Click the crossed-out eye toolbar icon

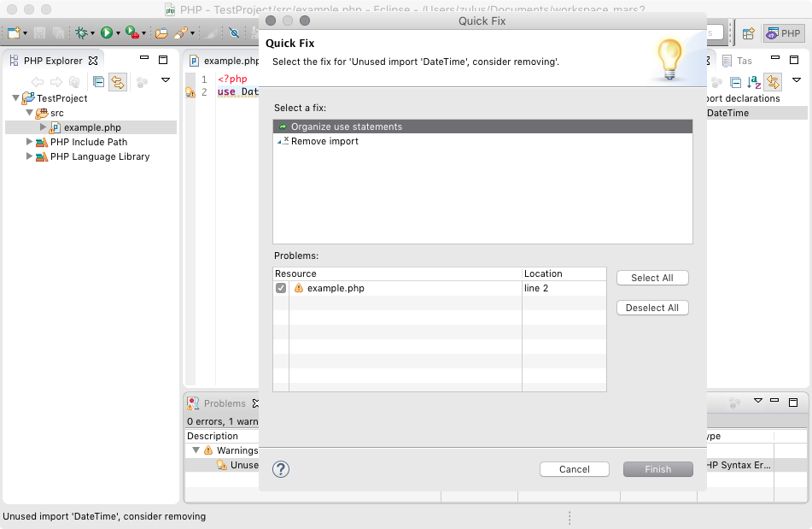pyautogui.click(x=234, y=33)
